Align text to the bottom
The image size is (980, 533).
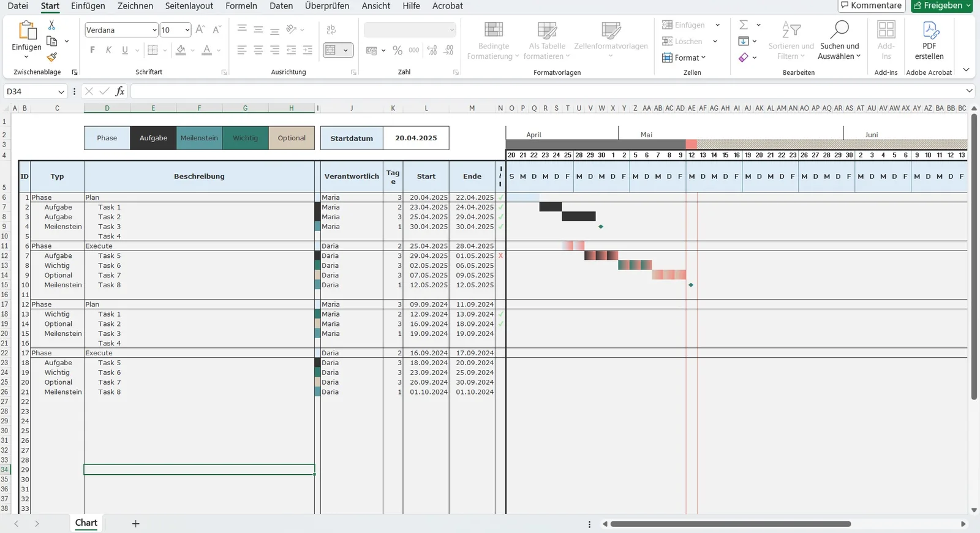[275, 29]
